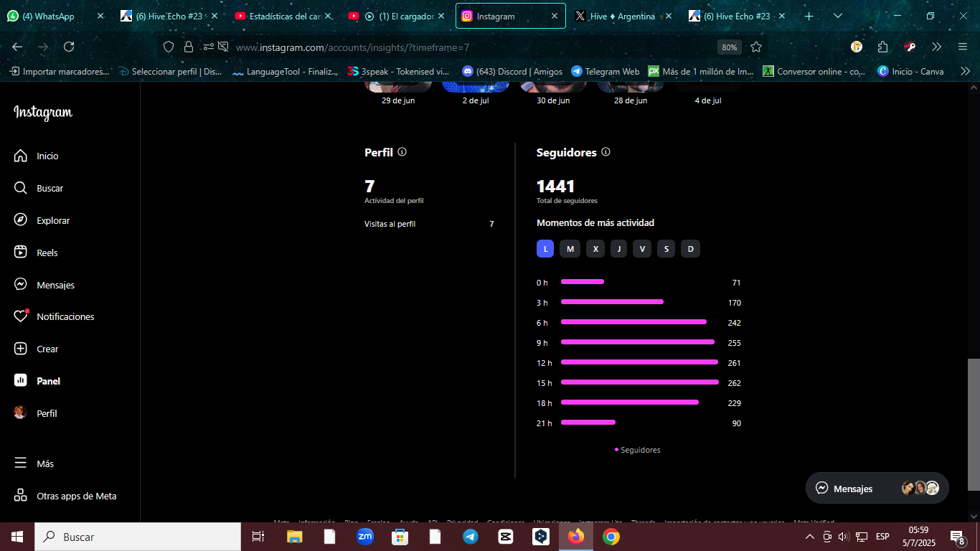Open Windows Start menu
Screen dimensions: 980x551
click(x=17, y=537)
